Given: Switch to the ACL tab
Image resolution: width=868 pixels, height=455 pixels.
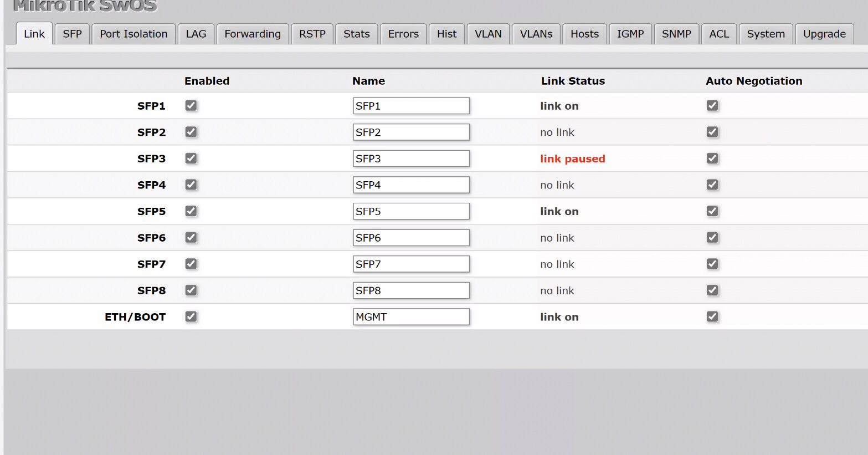Looking at the screenshot, I should click(x=719, y=34).
